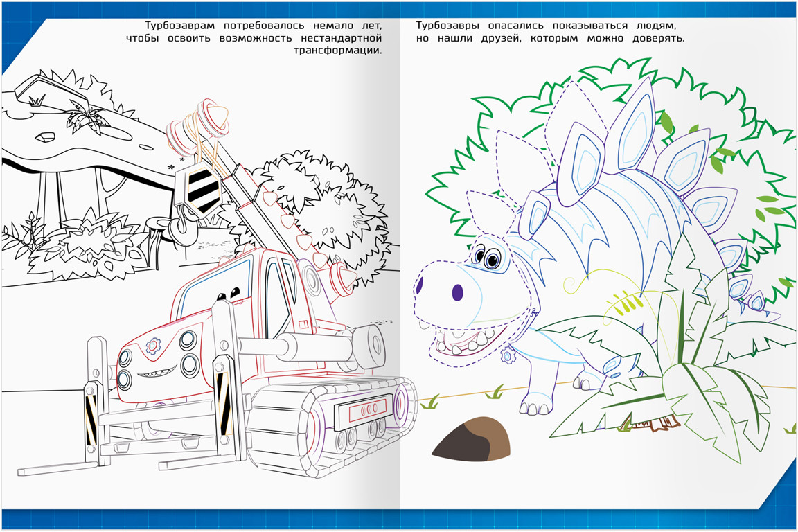
Task: Click the gear emblem on the truck's hood
Action: click(x=153, y=343)
